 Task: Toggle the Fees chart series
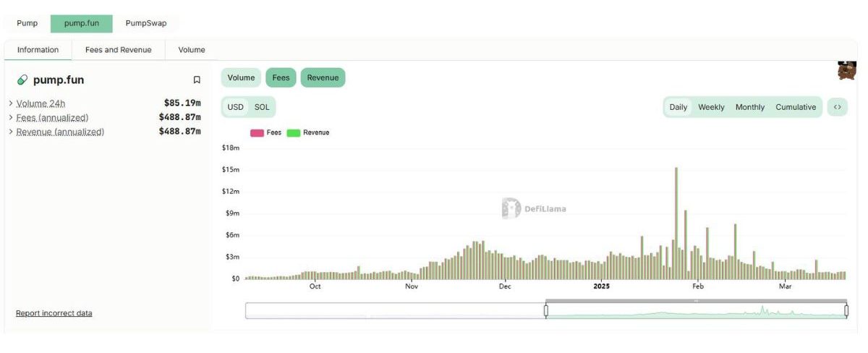click(281, 77)
